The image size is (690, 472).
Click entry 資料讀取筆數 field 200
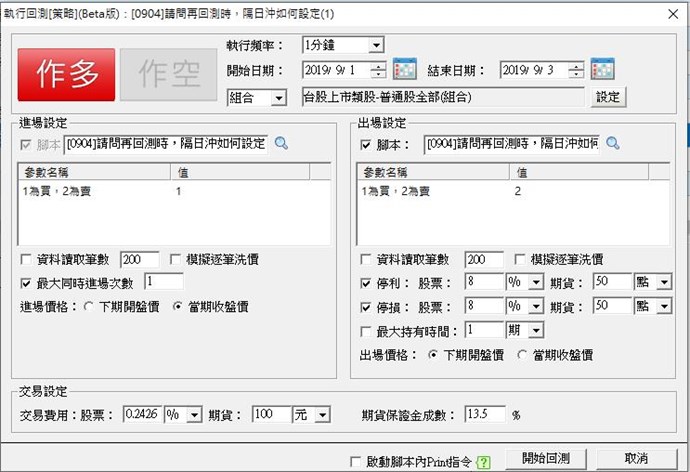pos(140,260)
